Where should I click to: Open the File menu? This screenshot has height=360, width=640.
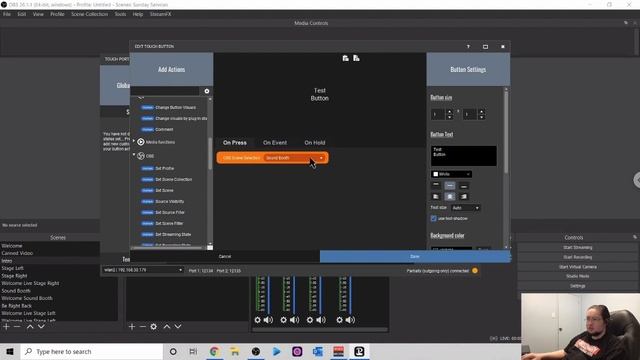tap(7, 14)
